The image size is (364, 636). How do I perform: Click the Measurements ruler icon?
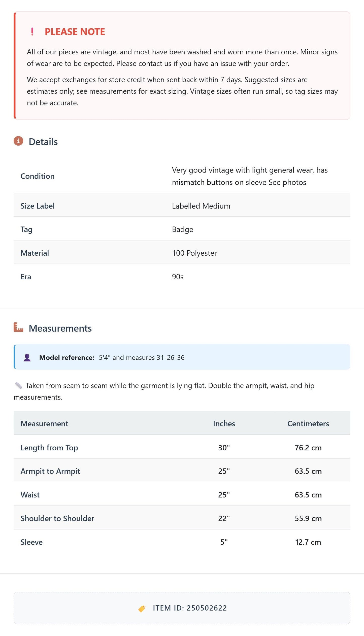tap(18, 327)
